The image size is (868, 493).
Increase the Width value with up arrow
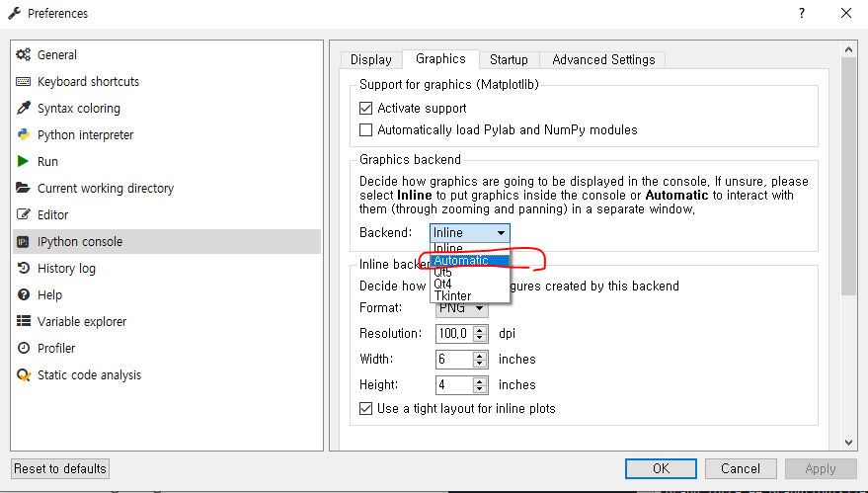(480, 356)
